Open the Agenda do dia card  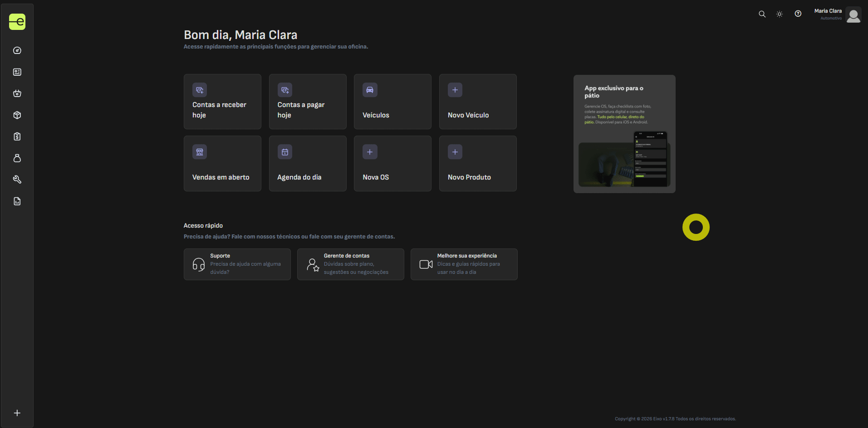coord(308,164)
